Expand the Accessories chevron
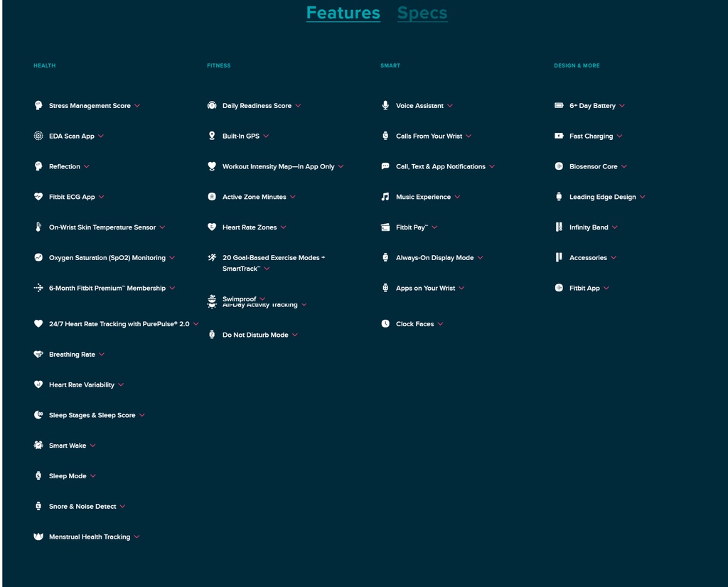 point(614,258)
